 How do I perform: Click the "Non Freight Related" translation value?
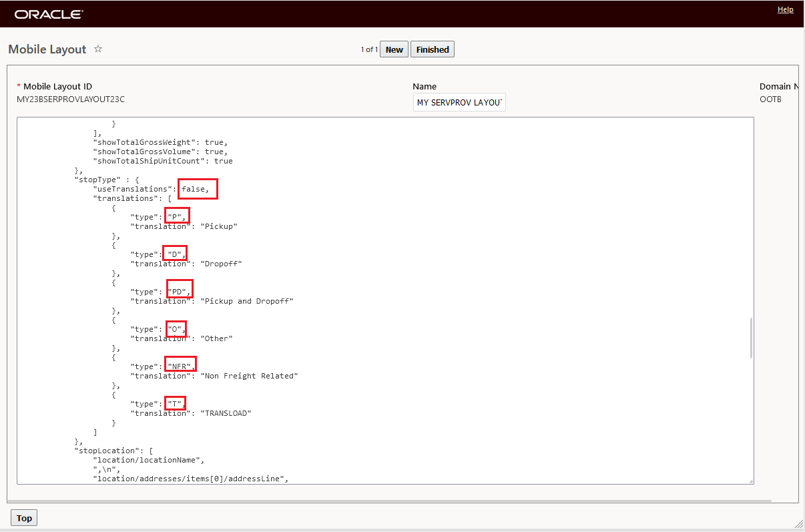point(249,376)
